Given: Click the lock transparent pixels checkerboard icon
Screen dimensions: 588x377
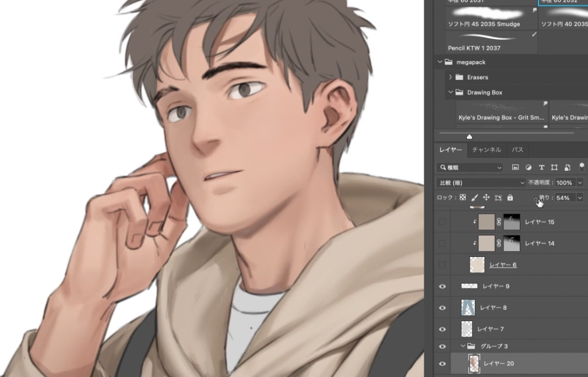Looking at the screenshot, I should [x=463, y=198].
